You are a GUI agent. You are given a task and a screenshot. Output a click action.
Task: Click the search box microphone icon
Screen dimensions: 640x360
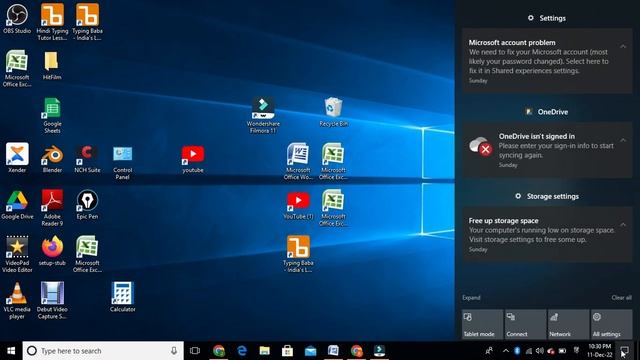(174, 351)
